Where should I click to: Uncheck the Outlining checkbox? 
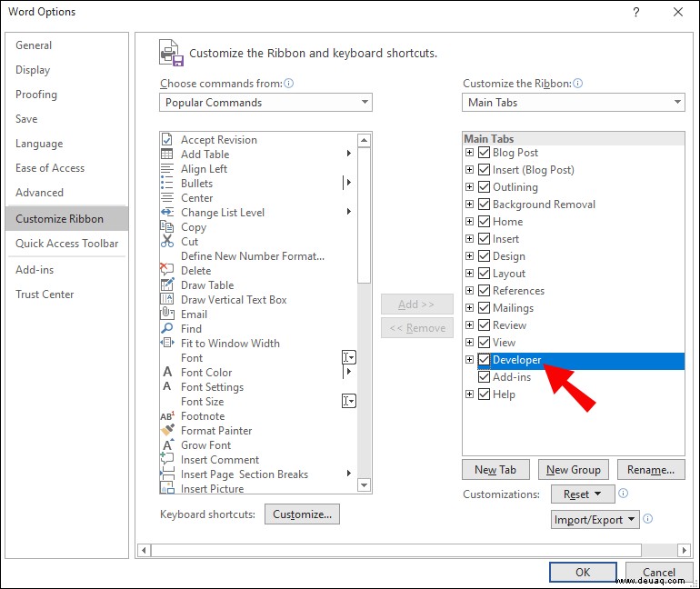(x=484, y=187)
